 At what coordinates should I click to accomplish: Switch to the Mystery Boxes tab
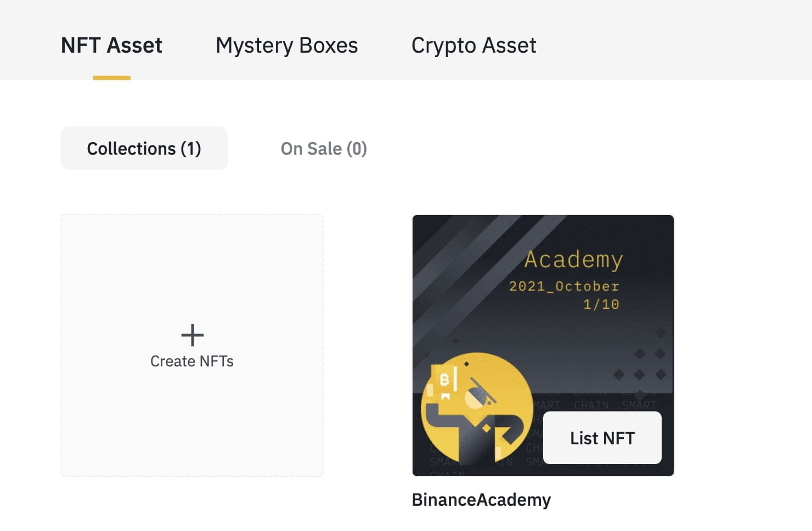tap(286, 45)
